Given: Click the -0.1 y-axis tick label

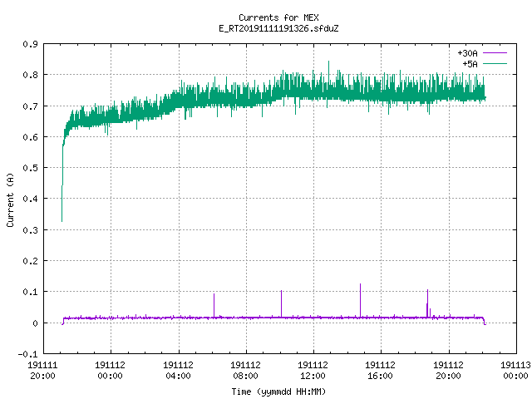Looking at the screenshot, I should 27,354.
